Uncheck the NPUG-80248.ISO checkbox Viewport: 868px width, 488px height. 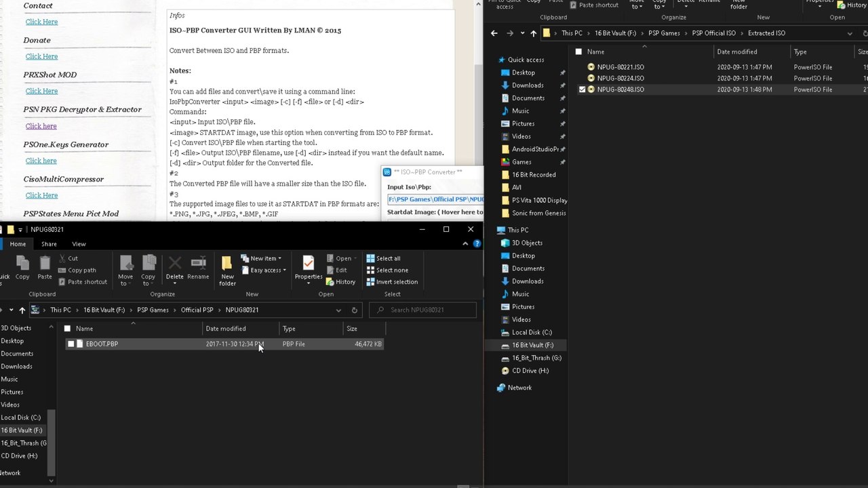[x=582, y=89]
